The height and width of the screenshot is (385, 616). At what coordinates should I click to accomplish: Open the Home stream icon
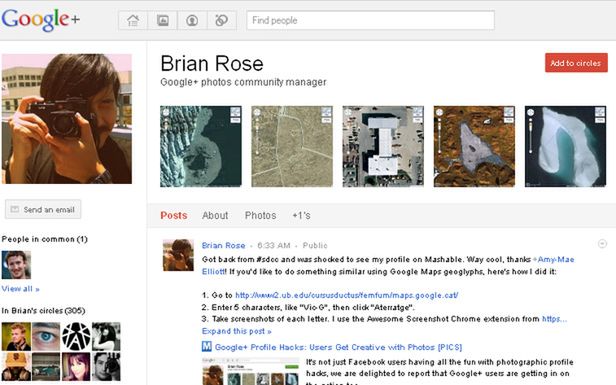tap(133, 20)
